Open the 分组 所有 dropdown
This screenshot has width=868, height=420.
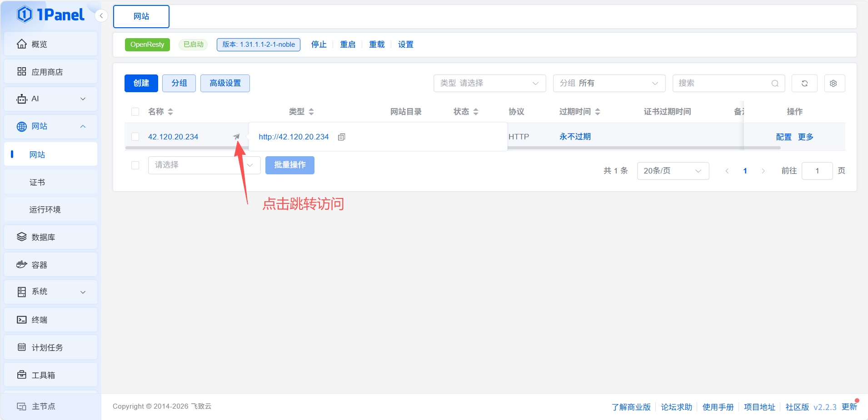tap(609, 83)
